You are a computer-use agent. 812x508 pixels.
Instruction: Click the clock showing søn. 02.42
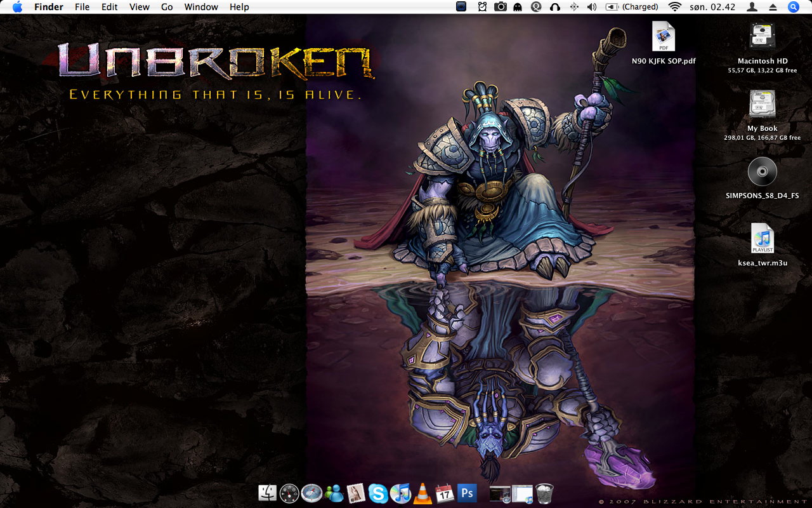point(714,7)
